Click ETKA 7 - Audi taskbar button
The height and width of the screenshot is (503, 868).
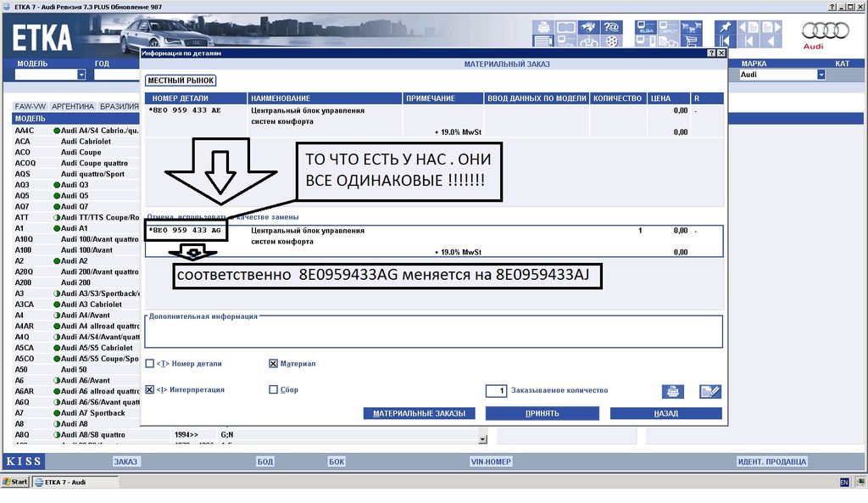coord(75,482)
